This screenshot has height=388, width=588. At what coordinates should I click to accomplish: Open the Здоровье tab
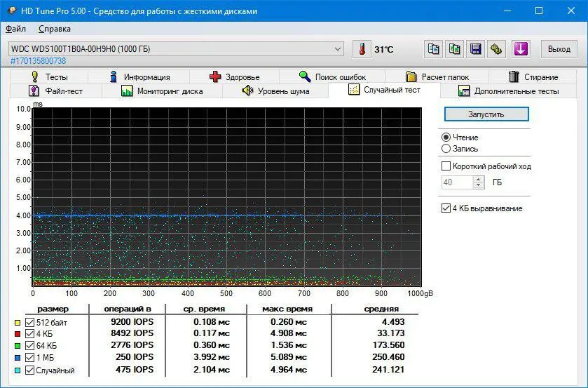coord(234,77)
